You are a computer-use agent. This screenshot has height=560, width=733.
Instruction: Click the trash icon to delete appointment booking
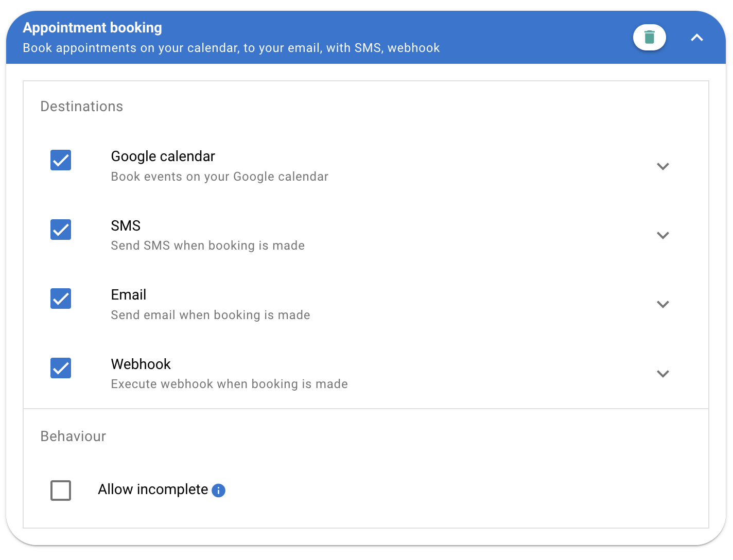[649, 38]
